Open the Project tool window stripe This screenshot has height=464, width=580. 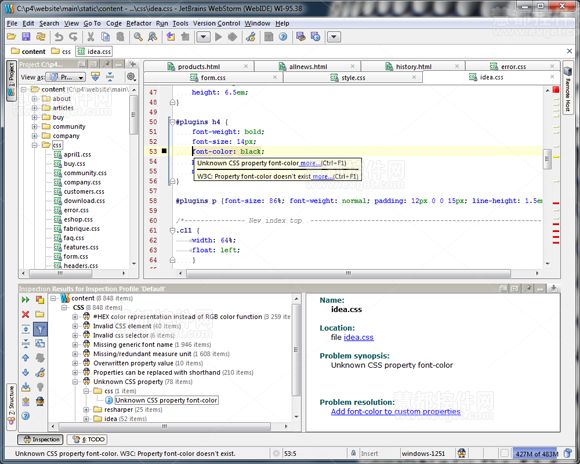pyautogui.click(x=11, y=80)
